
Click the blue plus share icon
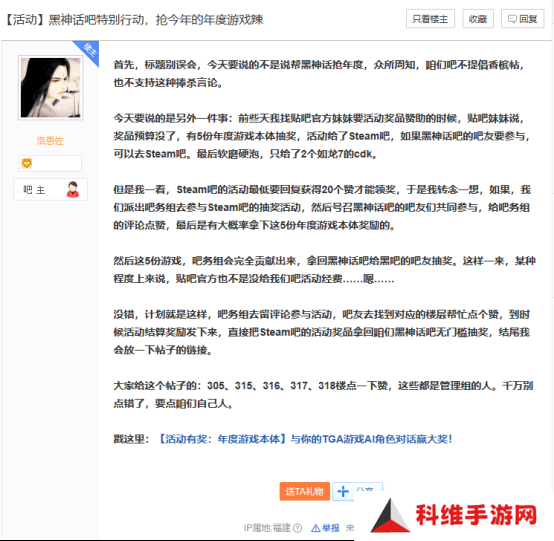343,492
